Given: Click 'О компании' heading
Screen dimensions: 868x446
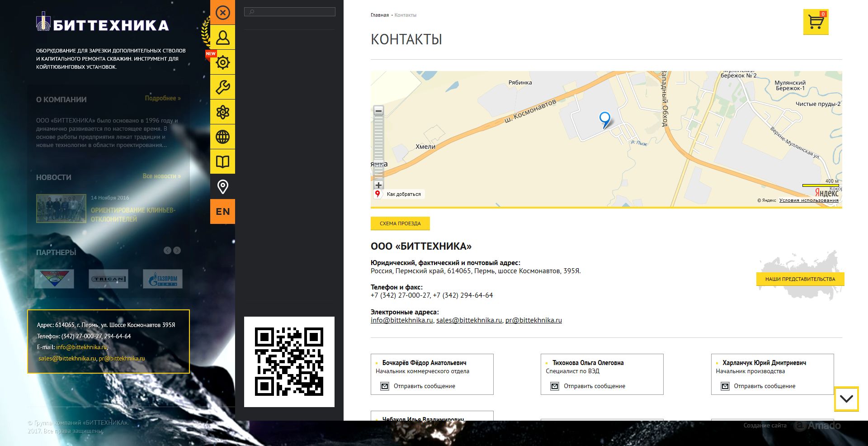Looking at the screenshot, I should point(61,100).
